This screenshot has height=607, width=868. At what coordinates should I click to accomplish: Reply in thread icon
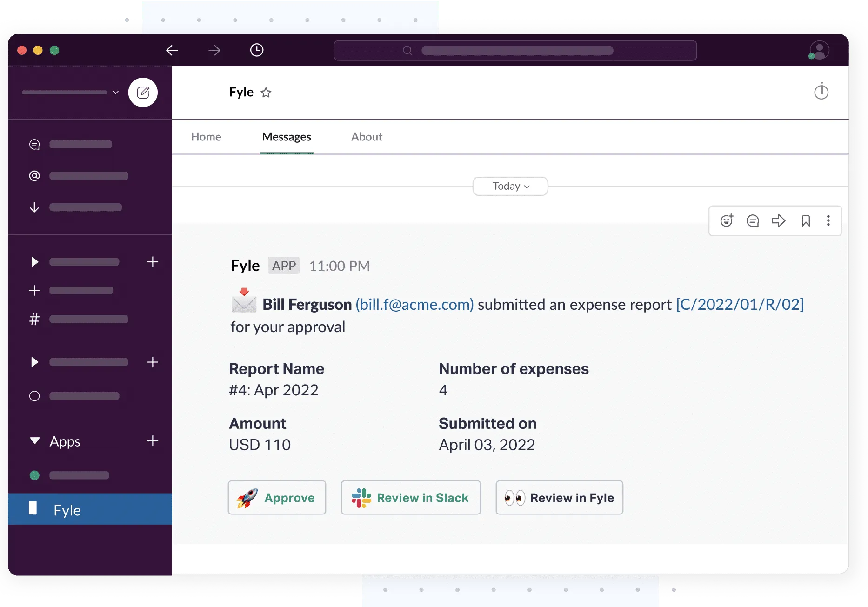[753, 220]
